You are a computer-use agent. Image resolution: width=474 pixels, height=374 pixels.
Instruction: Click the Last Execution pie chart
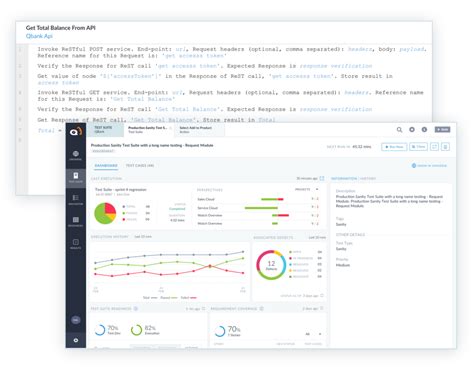[105, 213]
